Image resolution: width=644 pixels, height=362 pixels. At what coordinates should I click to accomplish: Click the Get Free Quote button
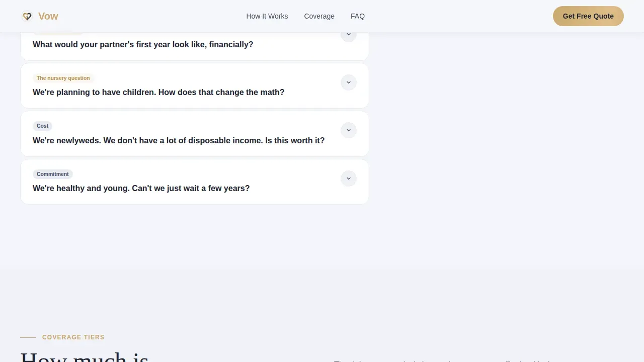point(588,16)
